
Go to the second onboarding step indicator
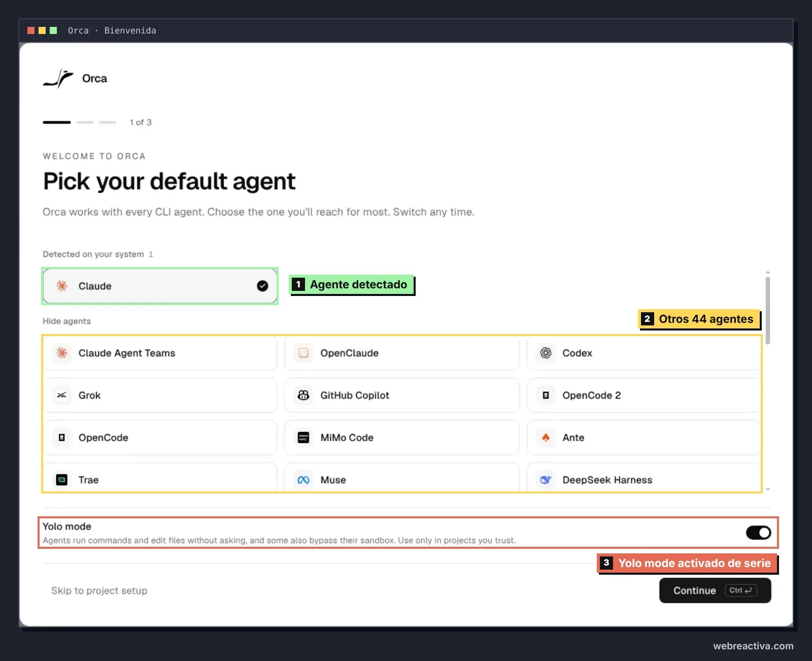tap(85, 122)
